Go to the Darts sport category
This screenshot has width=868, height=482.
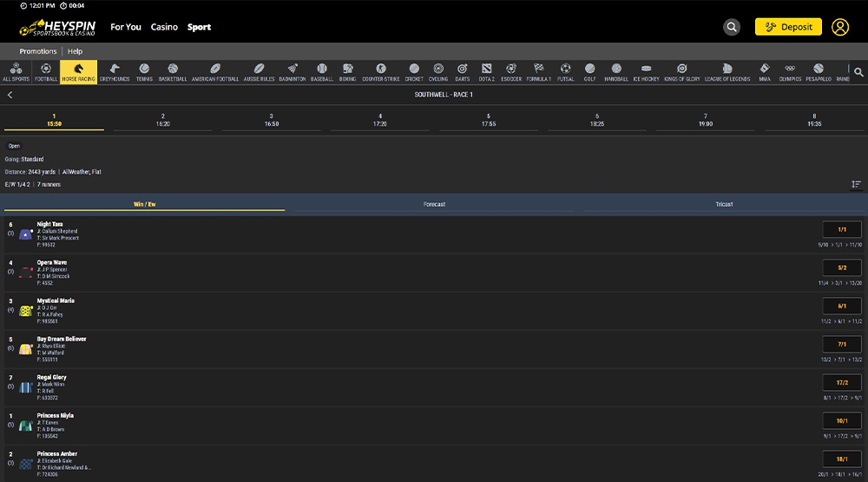click(x=463, y=72)
